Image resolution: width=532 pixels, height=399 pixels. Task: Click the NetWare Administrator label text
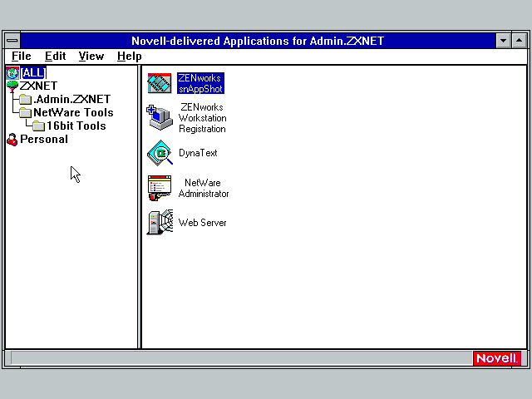(204, 188)
